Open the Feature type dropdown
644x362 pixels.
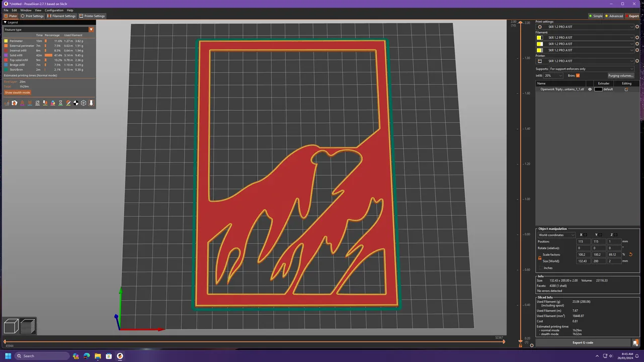[49, 30]
